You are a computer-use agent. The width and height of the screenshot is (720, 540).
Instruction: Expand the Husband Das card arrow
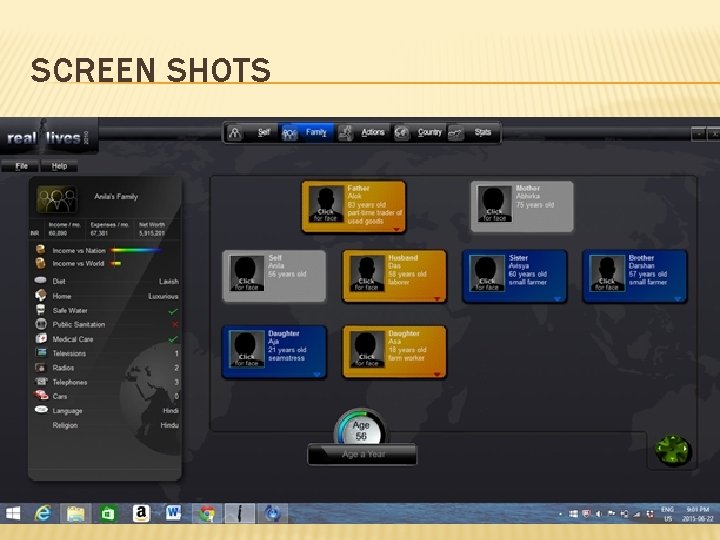[437, 299]
